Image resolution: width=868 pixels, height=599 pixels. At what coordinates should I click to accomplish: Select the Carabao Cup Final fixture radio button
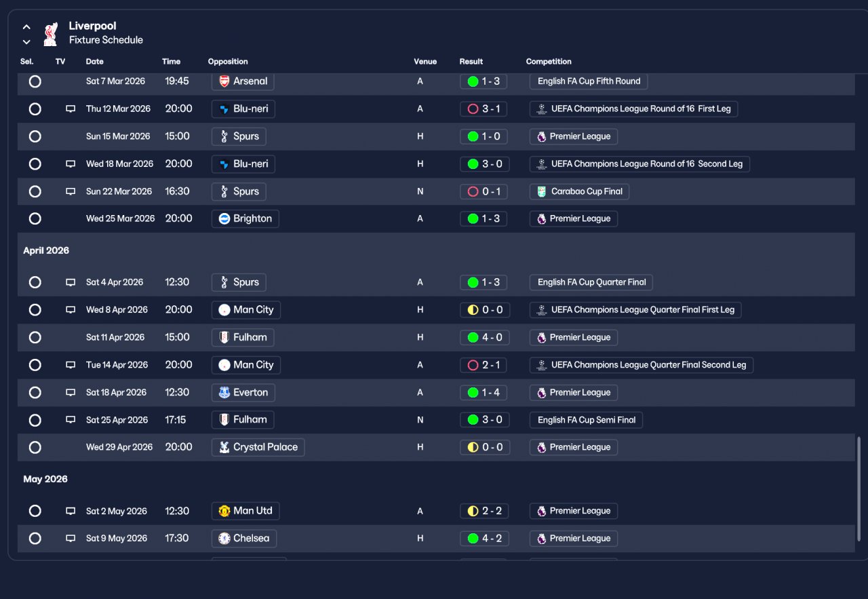click(35, 191)
